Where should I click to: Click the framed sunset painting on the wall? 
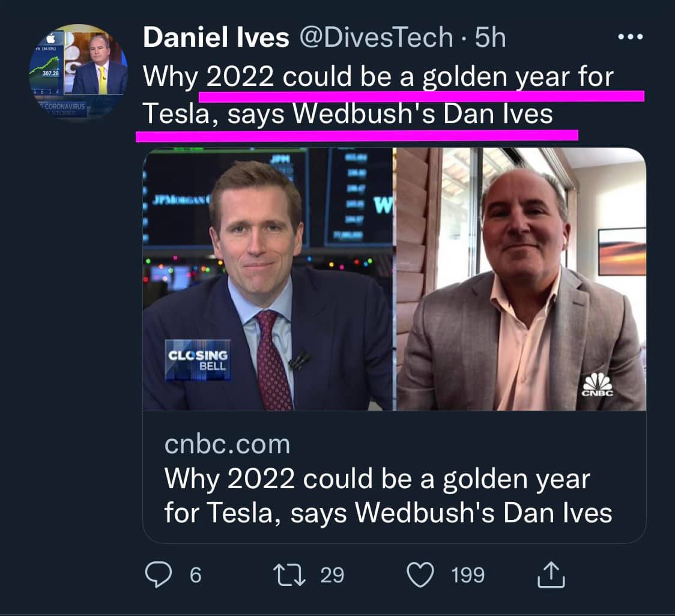point(622,251)
